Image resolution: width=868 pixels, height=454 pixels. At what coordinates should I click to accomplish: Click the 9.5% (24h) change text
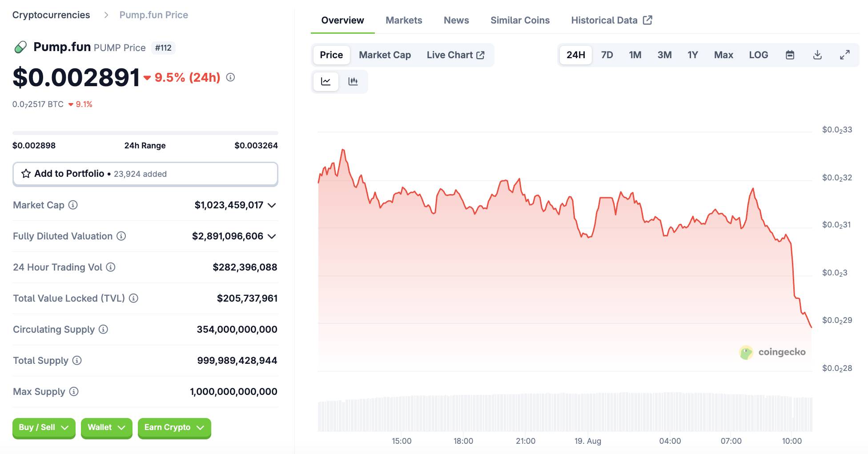[x=188, y=78]
